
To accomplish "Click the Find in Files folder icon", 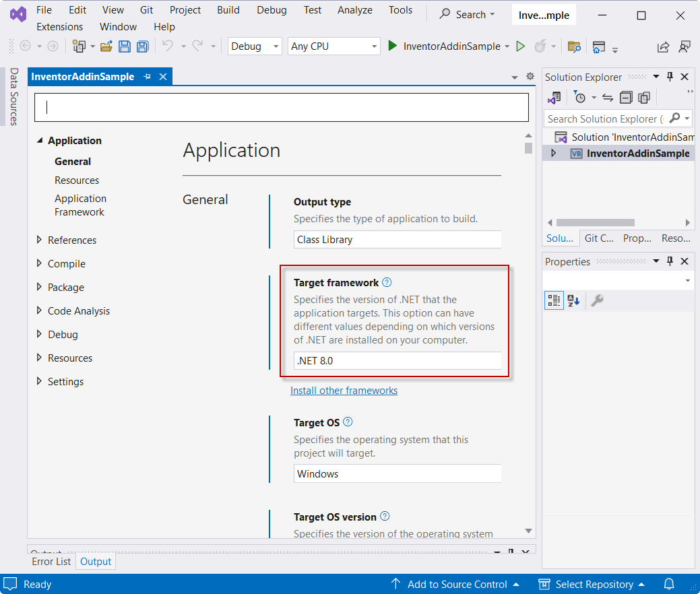I will (574, 46).
